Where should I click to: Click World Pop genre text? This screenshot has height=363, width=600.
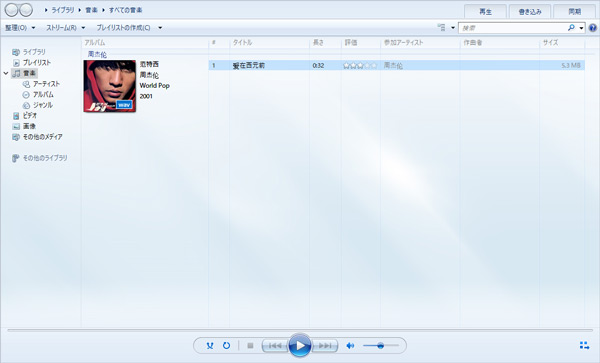[155, 86]
